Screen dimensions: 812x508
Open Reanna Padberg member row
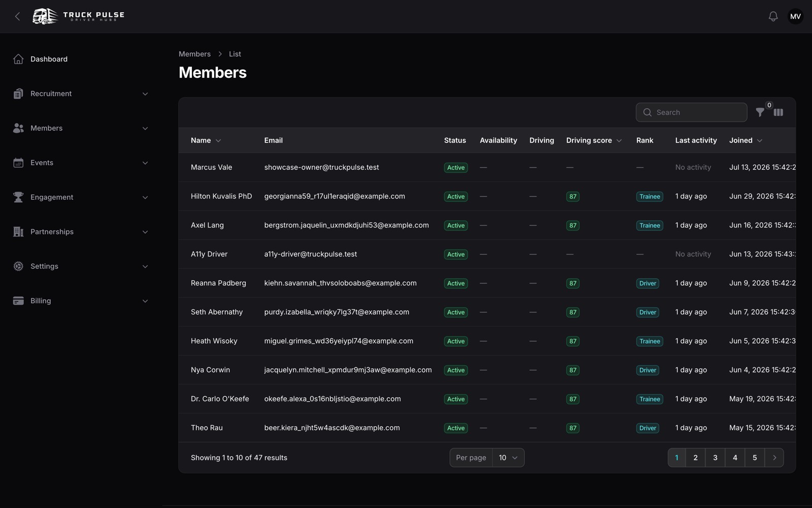pos(487,283)
